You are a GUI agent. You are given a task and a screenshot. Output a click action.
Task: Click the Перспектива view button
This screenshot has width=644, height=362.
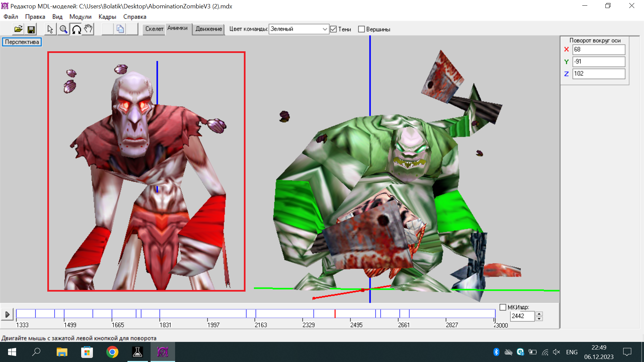coord(22,42)
